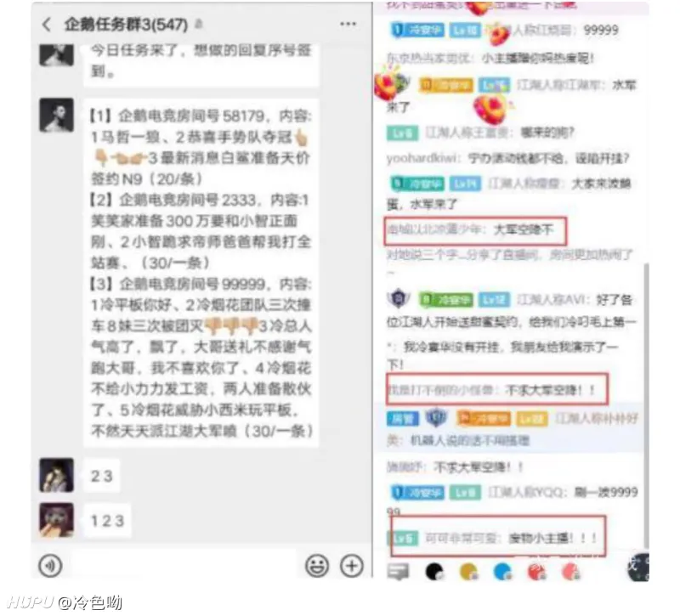Tap the dark round avatar at bottom right
Image resolution: width=680 pixels, height=616 pixels.
[638, 567]
